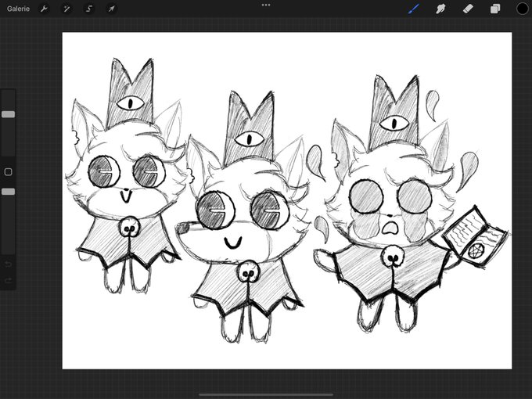
Task: Tap the square modify button in sidebar
Action: pyautogui.click(x=8, y=171)
